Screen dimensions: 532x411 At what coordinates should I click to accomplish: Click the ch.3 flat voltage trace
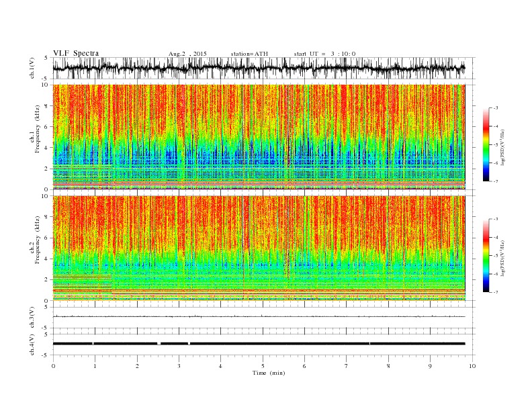tap(259, 316)
